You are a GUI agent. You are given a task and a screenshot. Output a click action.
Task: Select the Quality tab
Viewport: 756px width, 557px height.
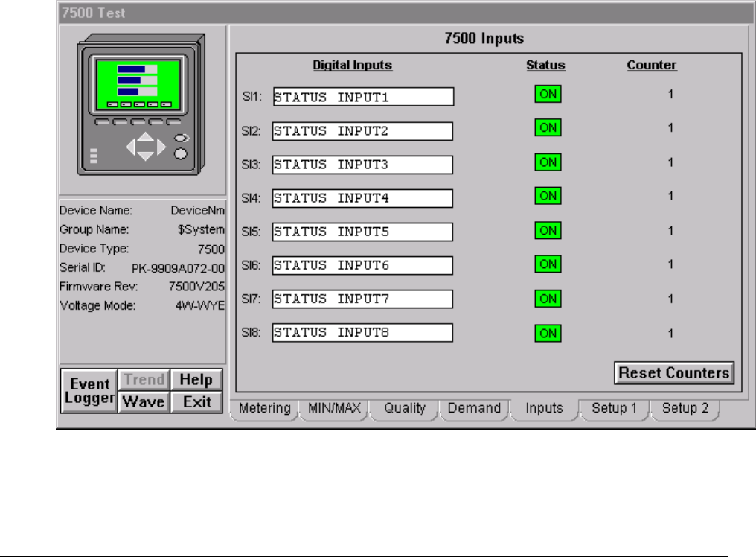(x=405, y=408)
